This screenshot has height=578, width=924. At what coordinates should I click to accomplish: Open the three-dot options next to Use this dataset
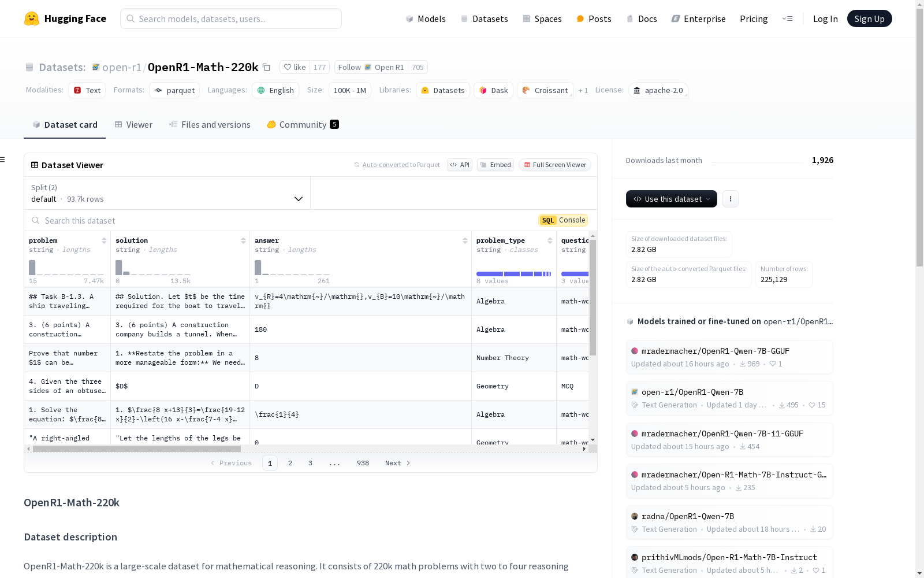coord(731,199)
